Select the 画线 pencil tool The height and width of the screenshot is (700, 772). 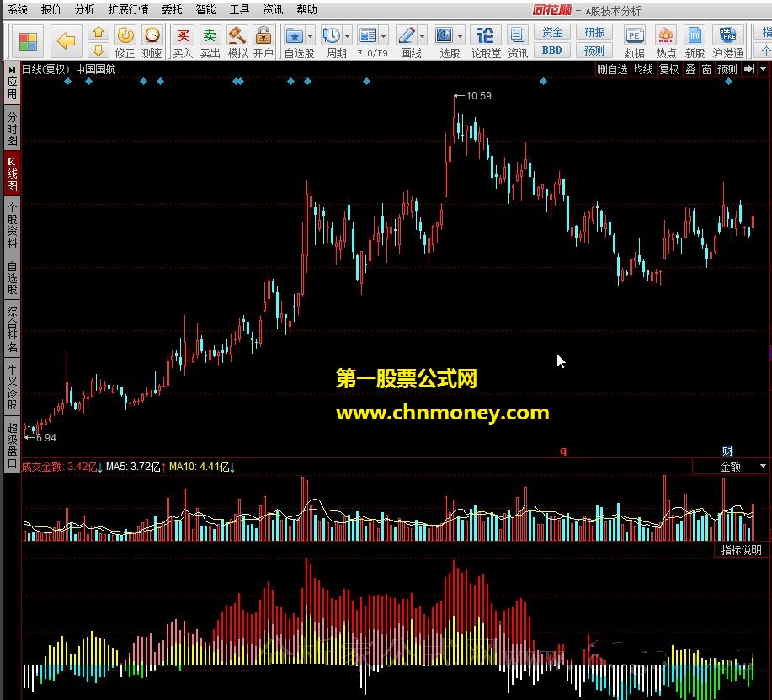407,36
